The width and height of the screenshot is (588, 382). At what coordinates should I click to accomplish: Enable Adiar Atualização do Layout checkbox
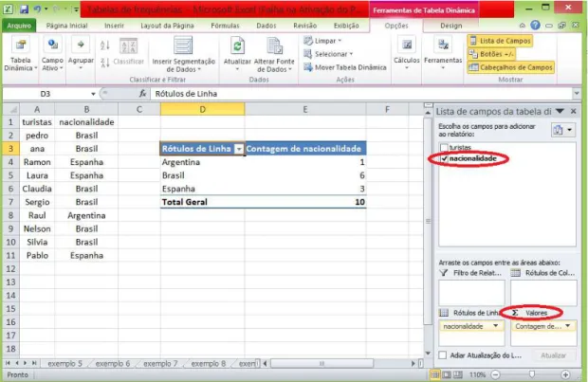pyautogui.click(x=443, y=355)
